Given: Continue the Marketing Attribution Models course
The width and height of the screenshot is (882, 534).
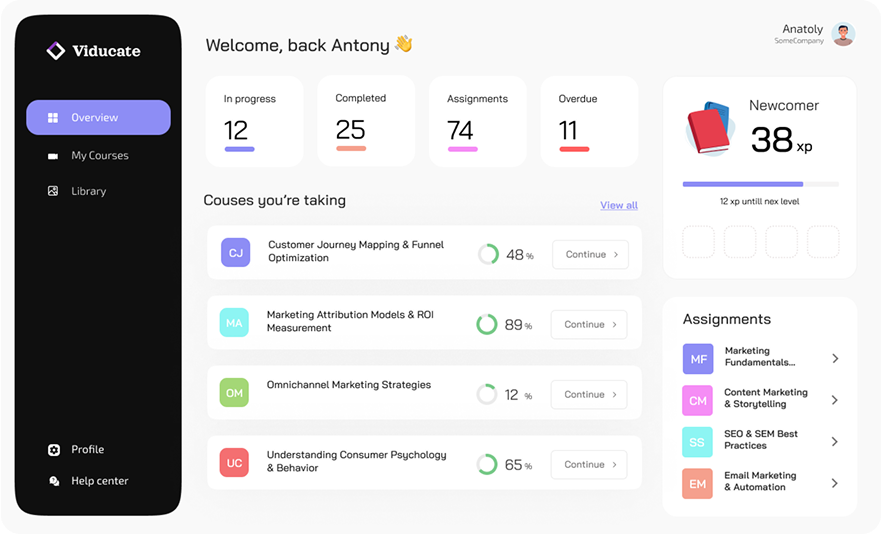Looking at the screenshot, I should (x=589, y=324).
